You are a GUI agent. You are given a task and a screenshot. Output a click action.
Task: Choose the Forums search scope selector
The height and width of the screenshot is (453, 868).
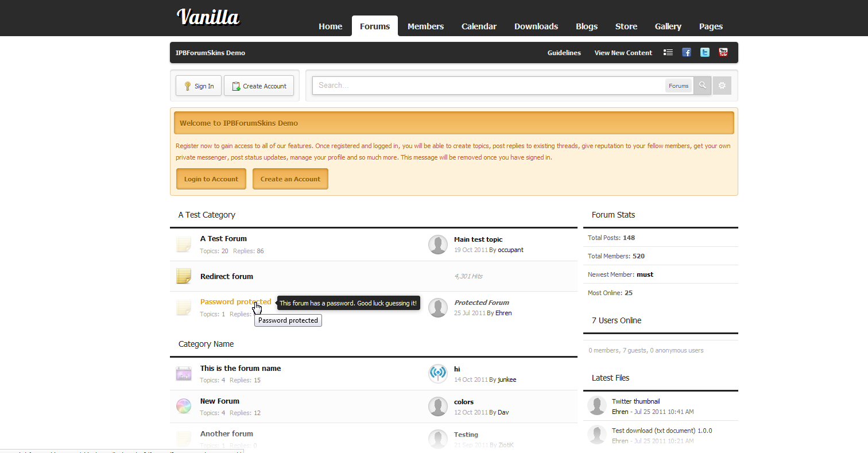pyautogui.click(x=679, y=86)
